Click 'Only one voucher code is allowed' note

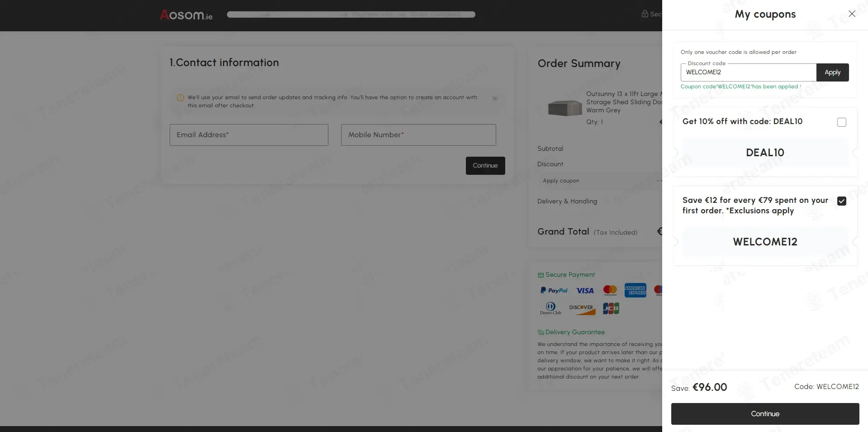tap(738, 52)
